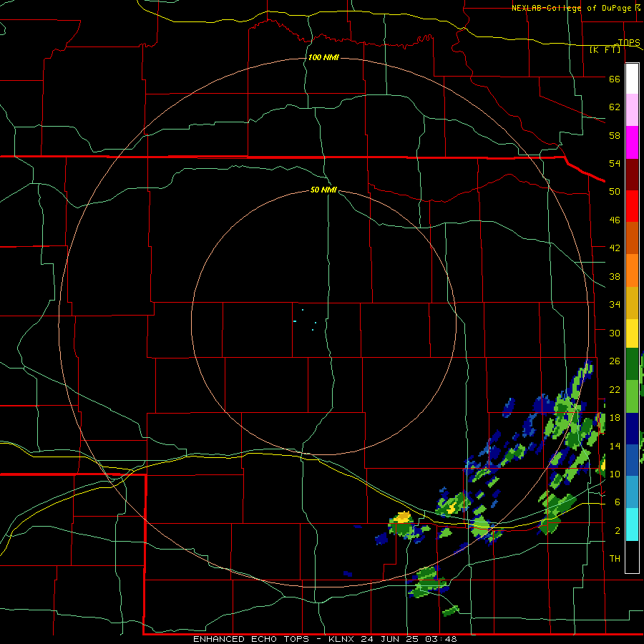Click the 22 legend value
The width and height of the screenshot is (644, 644).
point(615,389)
